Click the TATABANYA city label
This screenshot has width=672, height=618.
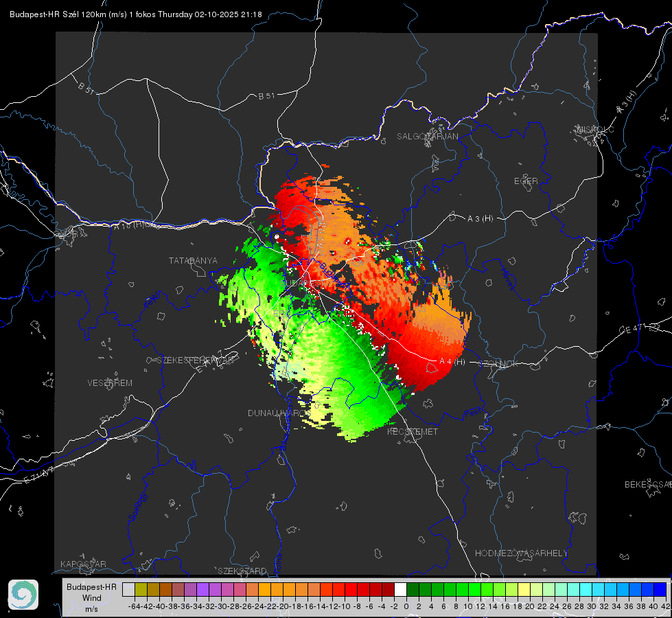193,260
